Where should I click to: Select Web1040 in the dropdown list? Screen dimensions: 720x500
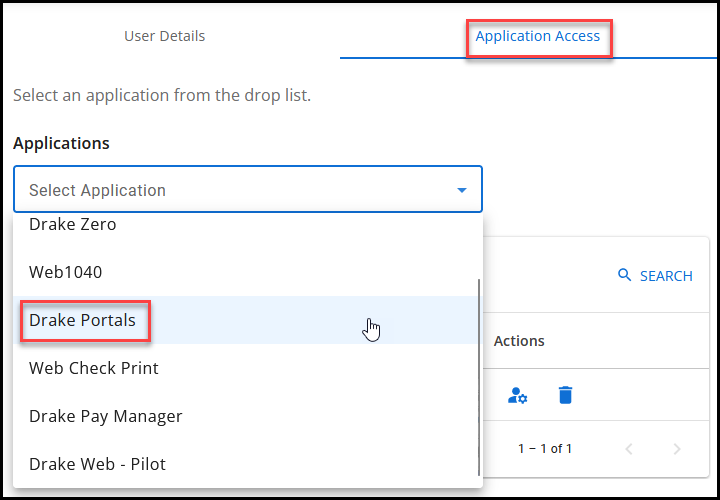(66, 272)
